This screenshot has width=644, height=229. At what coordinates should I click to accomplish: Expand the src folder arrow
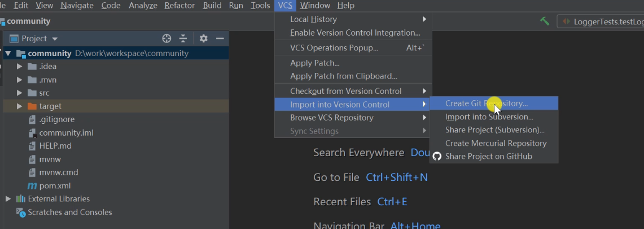(x=19, y=93)
